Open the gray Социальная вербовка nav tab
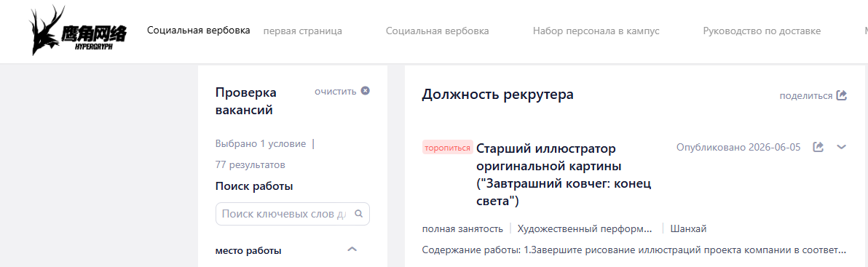 (438, 31)
